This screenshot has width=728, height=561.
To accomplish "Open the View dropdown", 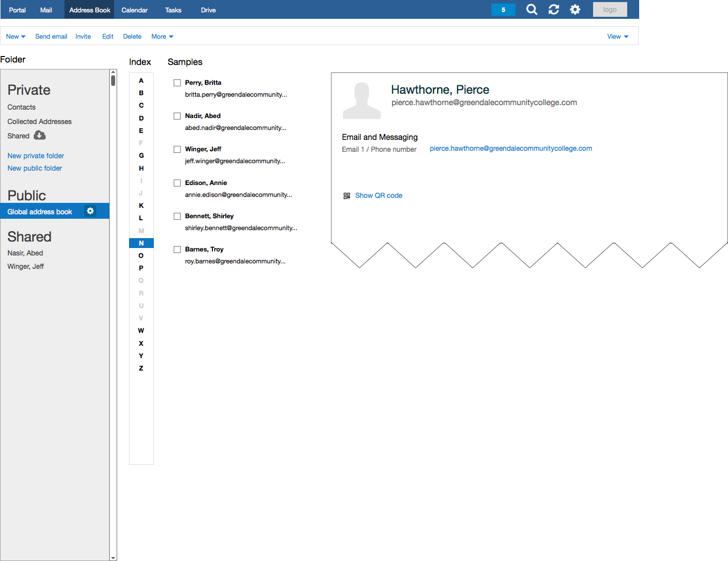I will coord(618,36).
